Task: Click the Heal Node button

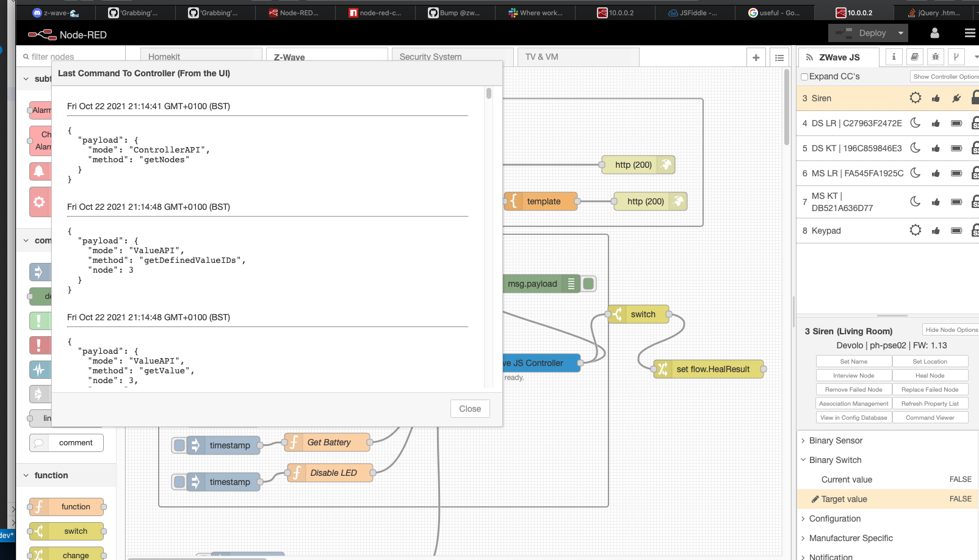Action: click(x=930, y=375)
